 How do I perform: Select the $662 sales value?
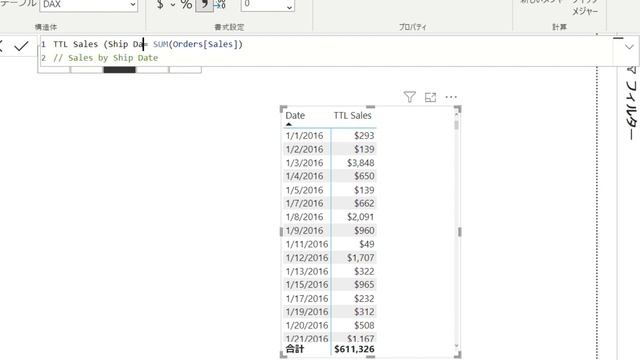(x=364, y=203)
